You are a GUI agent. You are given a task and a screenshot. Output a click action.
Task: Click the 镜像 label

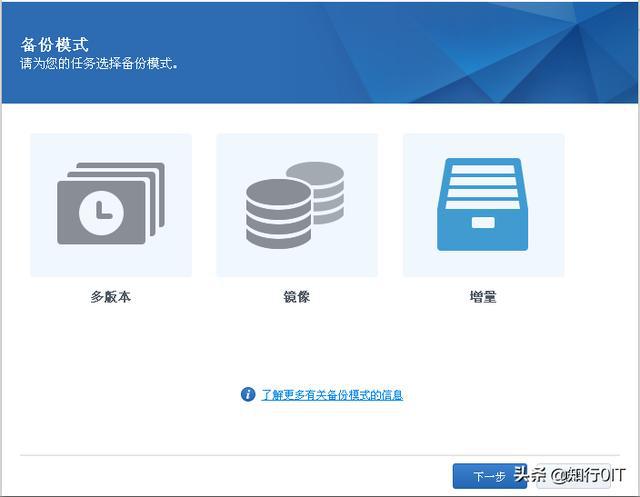click(297, 297)
